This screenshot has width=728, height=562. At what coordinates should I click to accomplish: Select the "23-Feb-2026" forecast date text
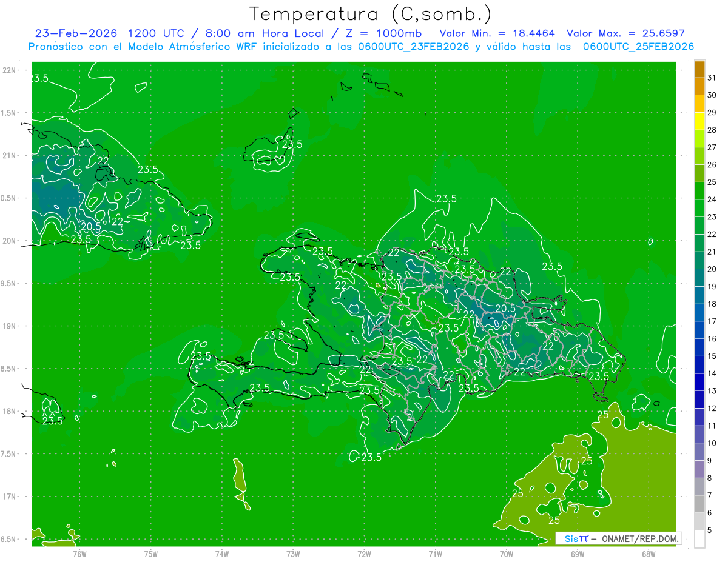pyautogui.click(x=77, y=33)
